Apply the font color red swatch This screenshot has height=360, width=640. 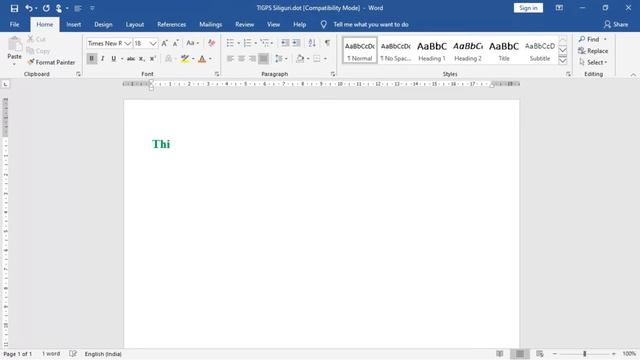[202, 59]
